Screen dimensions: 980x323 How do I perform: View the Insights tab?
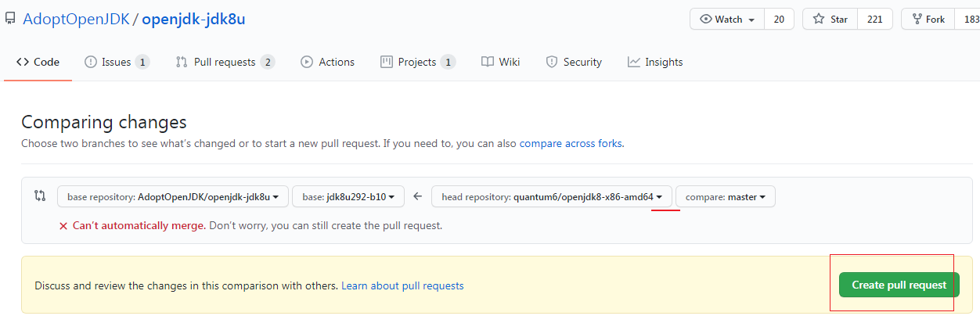coord(655,62)
